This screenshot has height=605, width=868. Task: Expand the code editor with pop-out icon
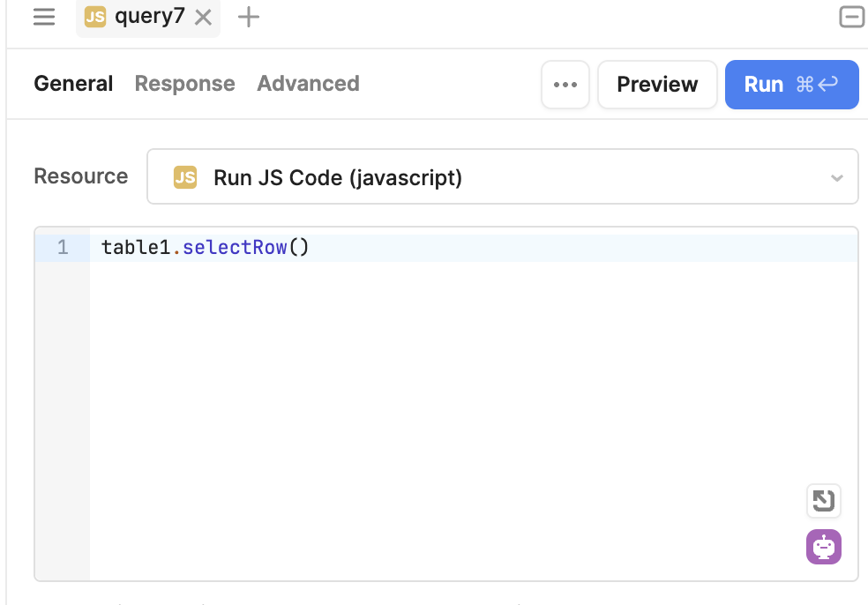(823, 501)
